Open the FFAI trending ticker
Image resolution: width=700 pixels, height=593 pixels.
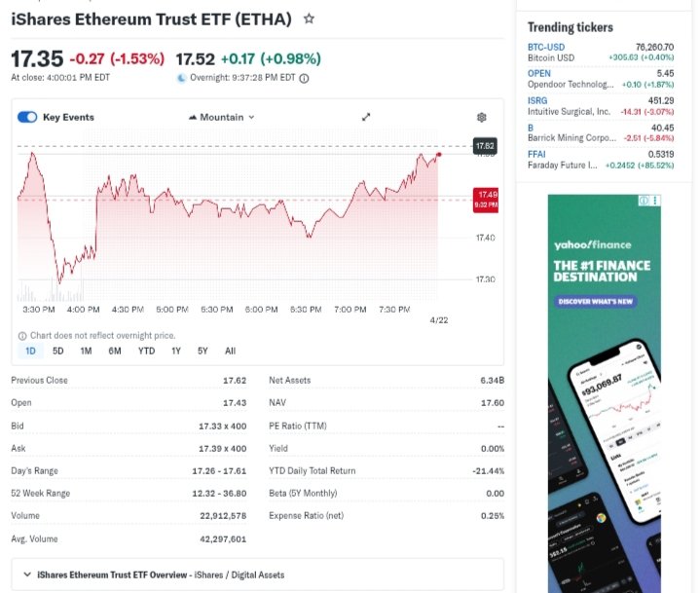pyautogui.click(x=537, y=154)
